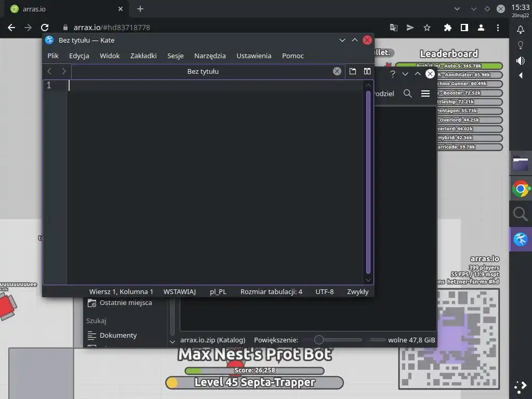The width and height of the screenshot is (532, 399).
Task: Open the Zwykły highlighting mode selector
Action: (x=357, y=292)
